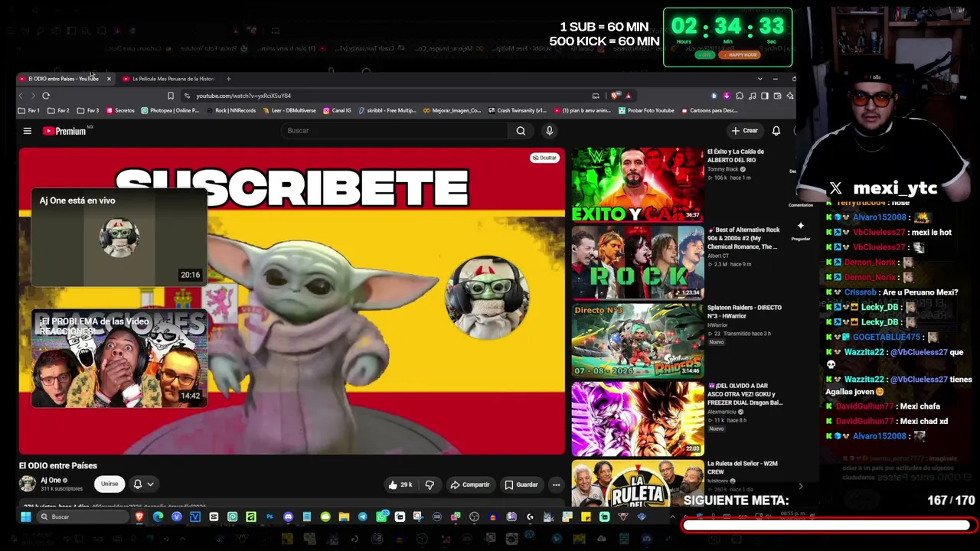Expand the next related videos chevron
This screenshot has width=980, height=551.
point(801,486)
